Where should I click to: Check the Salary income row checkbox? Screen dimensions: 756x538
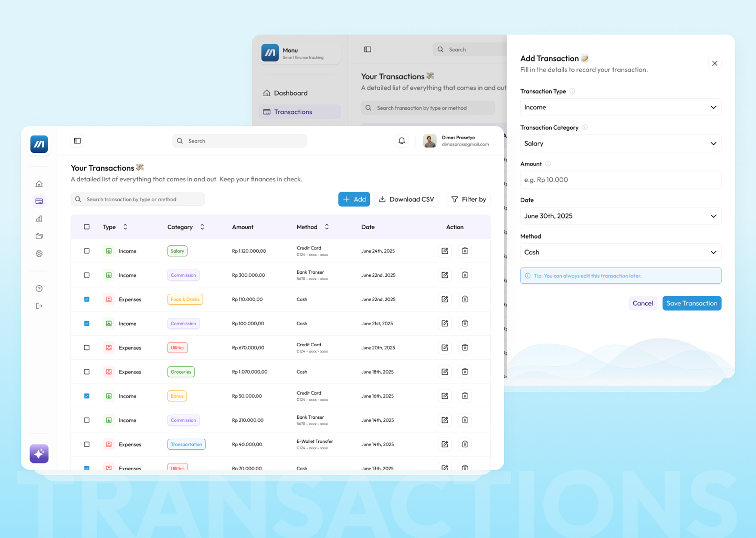point(86,251)
